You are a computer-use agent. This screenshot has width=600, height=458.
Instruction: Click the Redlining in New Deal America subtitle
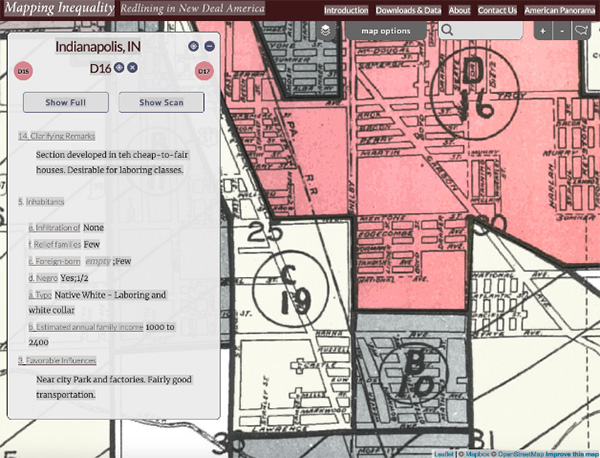coord(192,8)
